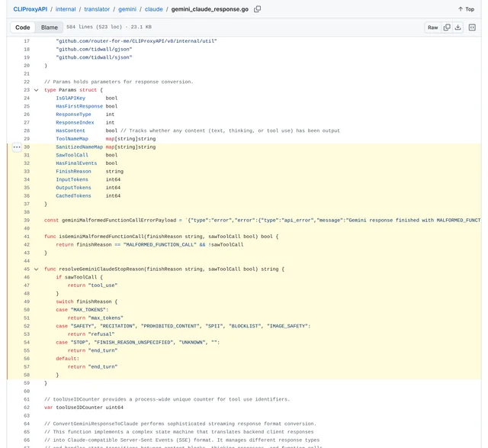This screenshot has height=448, width=488.
Task: Click the internal/util import string
Action: coord(136,40)
